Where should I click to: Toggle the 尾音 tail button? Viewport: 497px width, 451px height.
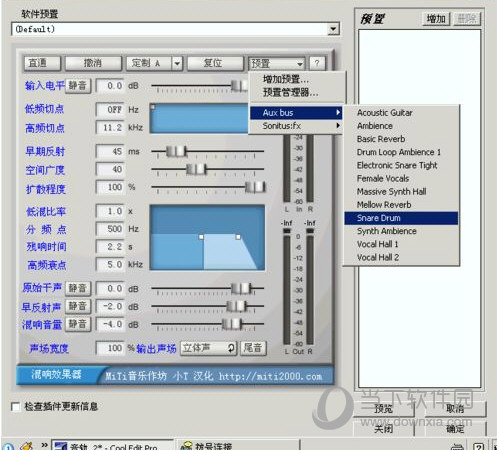point(253,348)
